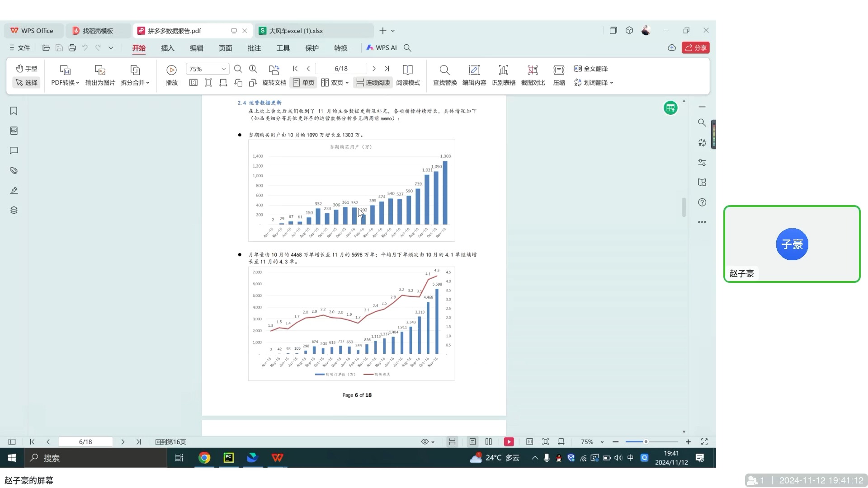Enable 单页 single page view mode
Viewport: 868px width, 488px height.
point(303,82)
